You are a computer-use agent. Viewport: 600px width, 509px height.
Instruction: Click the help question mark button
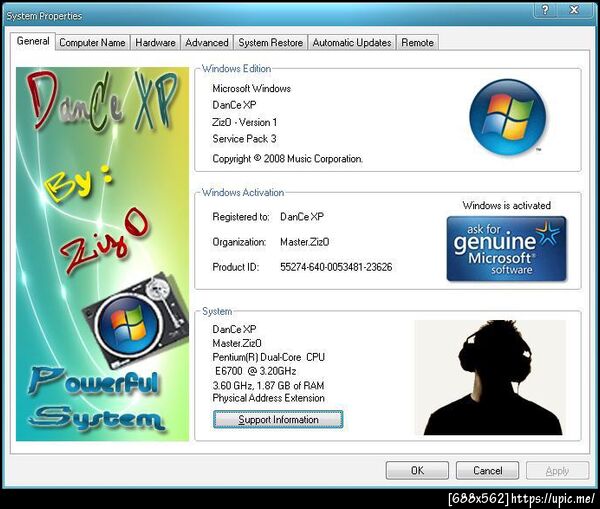click(545, 10)
